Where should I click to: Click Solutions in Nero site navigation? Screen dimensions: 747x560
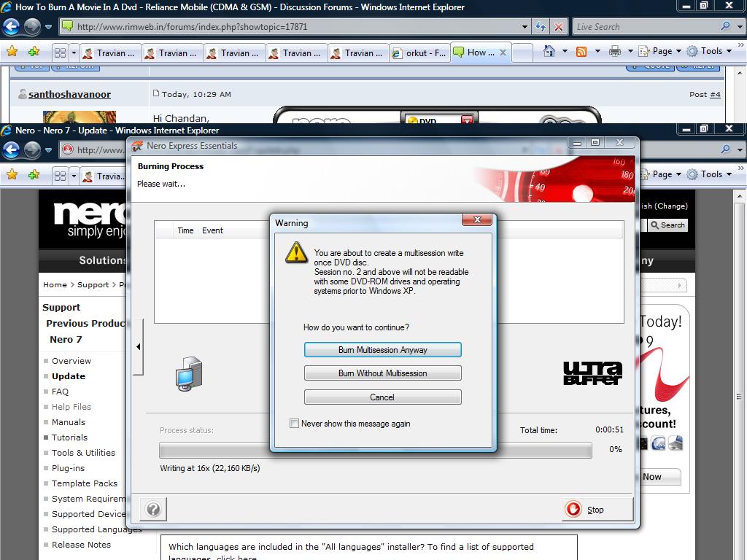[x=102, y=260]
